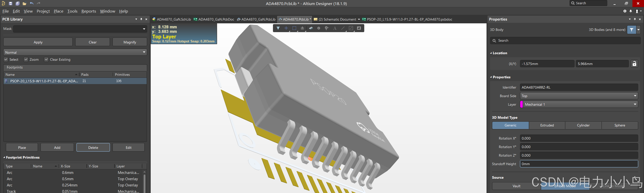Click the Properties panel filter funnel button
Viewport: 644px width, 193px height.
click(631, 30)
